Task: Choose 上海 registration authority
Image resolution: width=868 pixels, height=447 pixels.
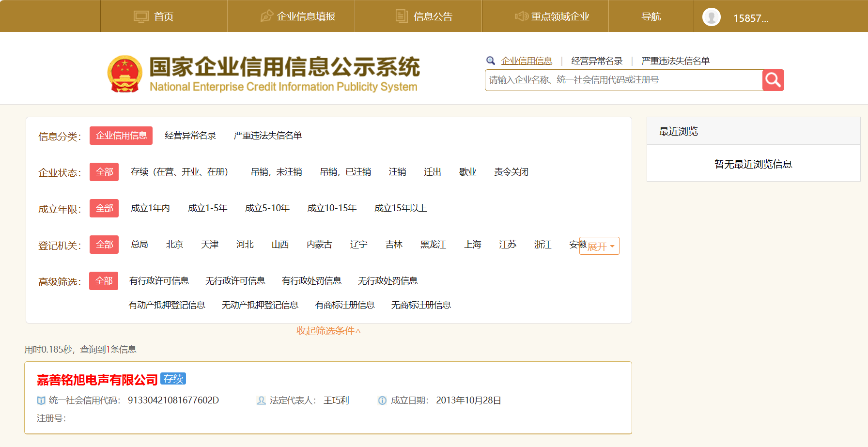Action: (472, 245)
